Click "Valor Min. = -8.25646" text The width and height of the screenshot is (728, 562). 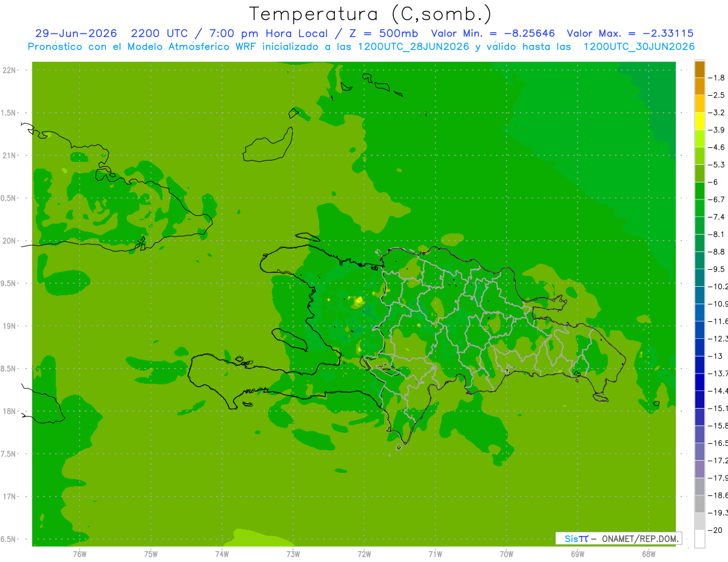493,33
